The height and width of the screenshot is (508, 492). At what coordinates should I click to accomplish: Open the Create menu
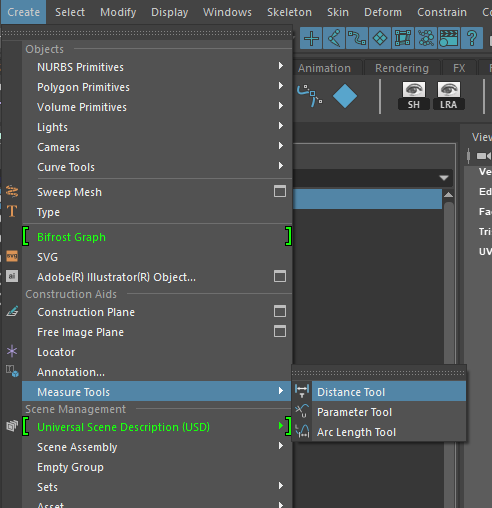[24, 12]
